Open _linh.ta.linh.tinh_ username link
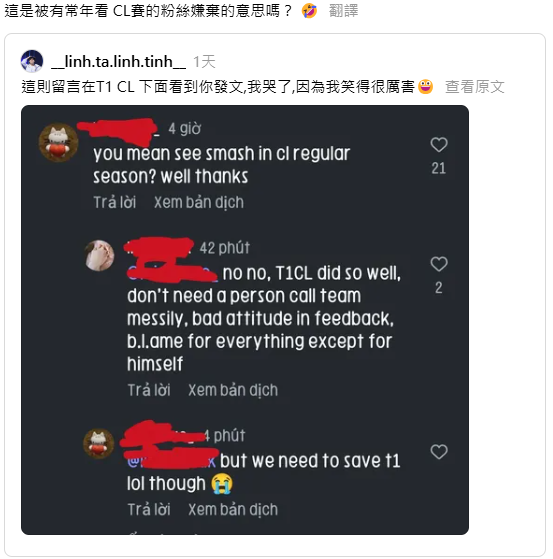Screen dimensions: 553x559 pos(118,62)
